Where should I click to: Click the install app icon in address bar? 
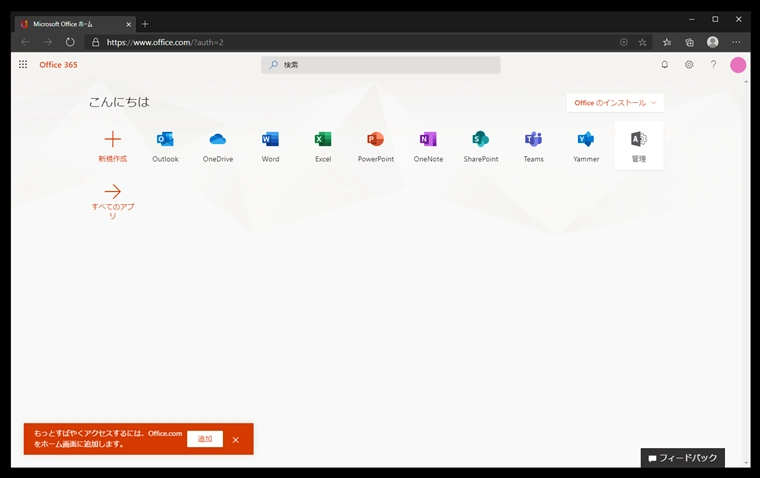pyautogui.click(x=624, y=42)
